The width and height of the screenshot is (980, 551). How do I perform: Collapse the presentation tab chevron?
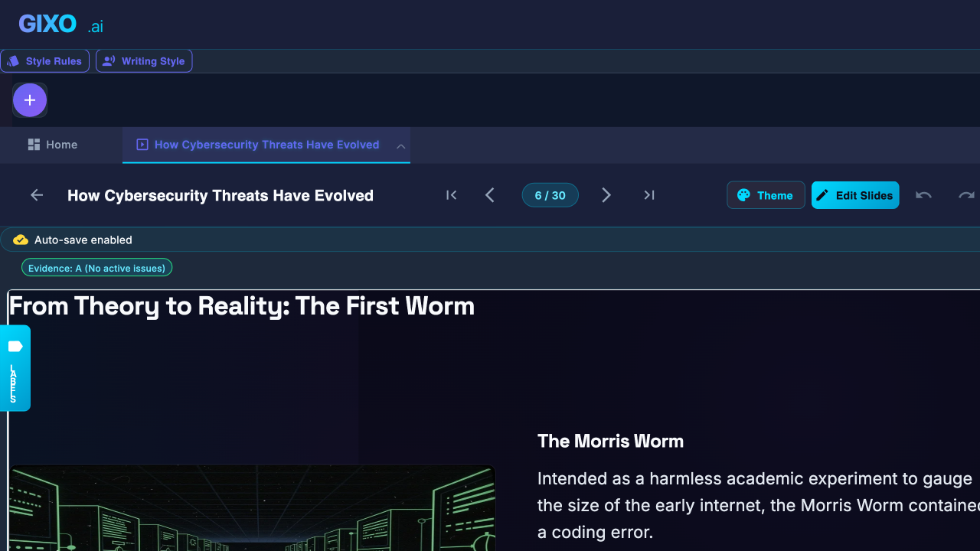(x=400, y=145)
